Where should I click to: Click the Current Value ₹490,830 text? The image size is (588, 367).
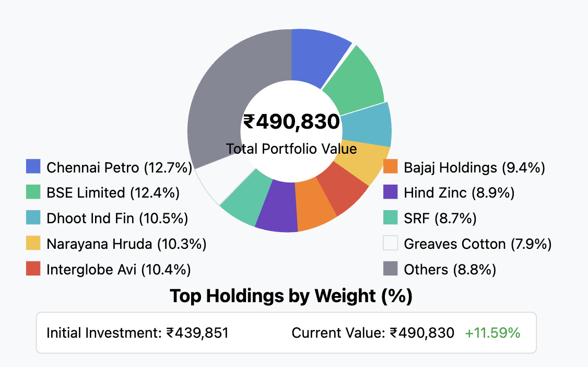pos(373,333)
